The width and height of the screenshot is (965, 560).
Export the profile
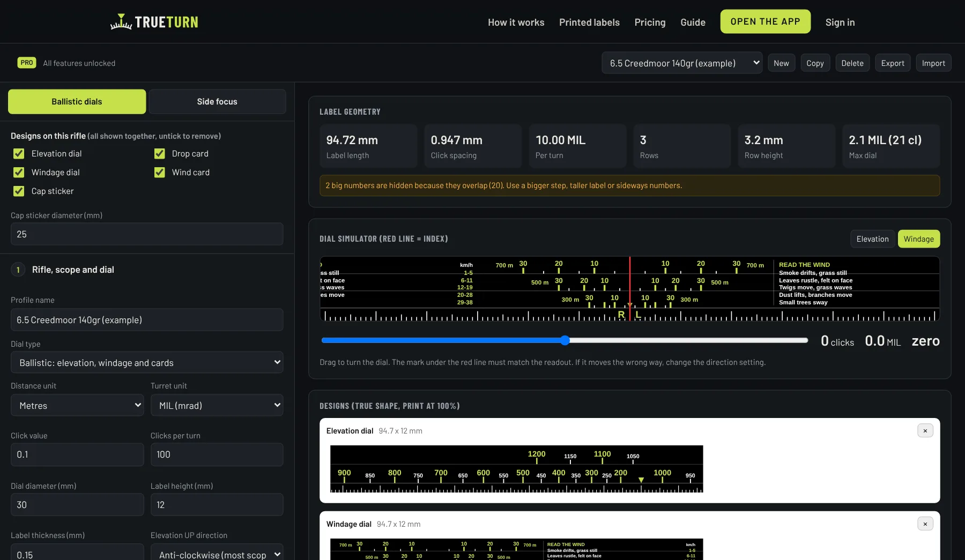pyautogui.click(x=893, y=63)
